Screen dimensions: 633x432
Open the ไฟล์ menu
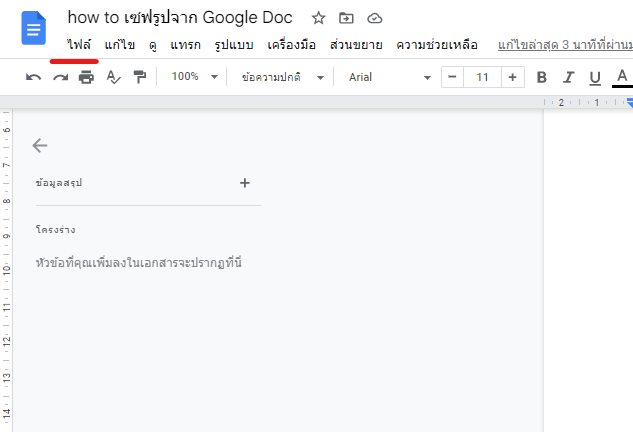(x=79, y=45)
